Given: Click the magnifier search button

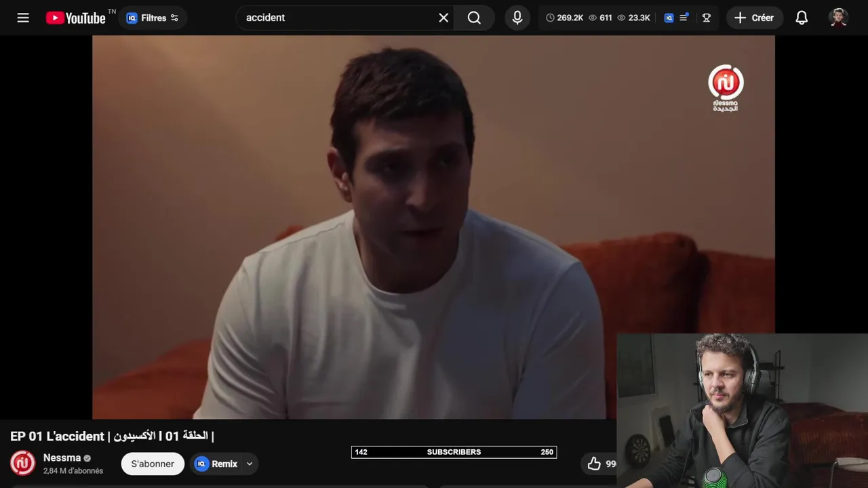Looking at the screenshot, I should click(474, 18).
